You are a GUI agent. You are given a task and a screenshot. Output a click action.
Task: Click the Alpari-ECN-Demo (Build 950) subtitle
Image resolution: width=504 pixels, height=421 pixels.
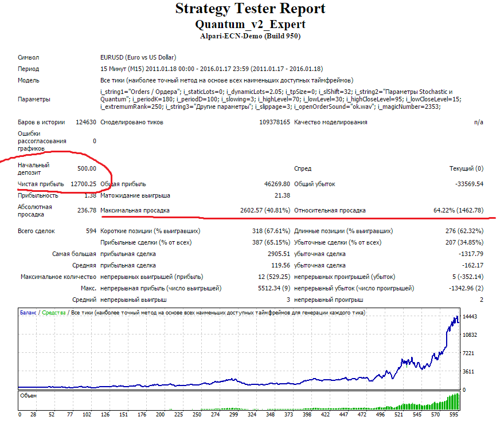tap(250, 36)
